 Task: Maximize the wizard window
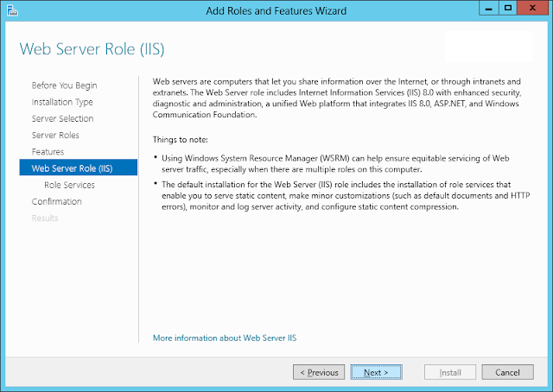pyautogui.click(x=508, y=8)
